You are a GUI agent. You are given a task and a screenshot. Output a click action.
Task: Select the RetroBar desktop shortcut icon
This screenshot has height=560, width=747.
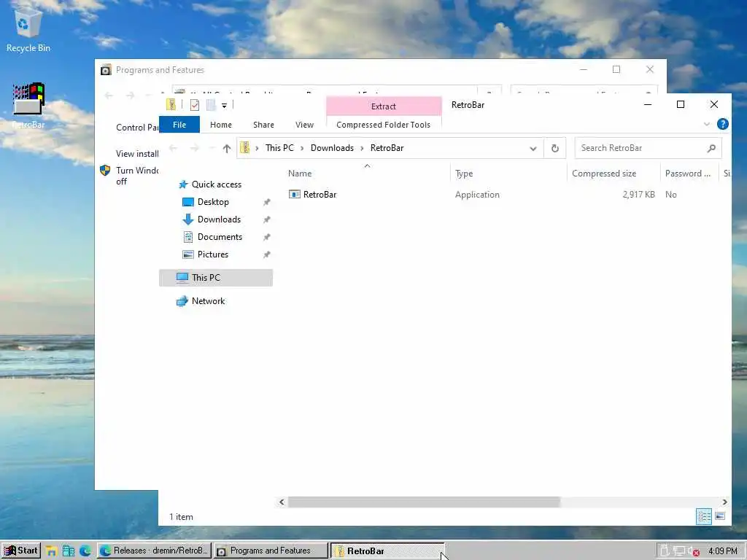(28, 106)
